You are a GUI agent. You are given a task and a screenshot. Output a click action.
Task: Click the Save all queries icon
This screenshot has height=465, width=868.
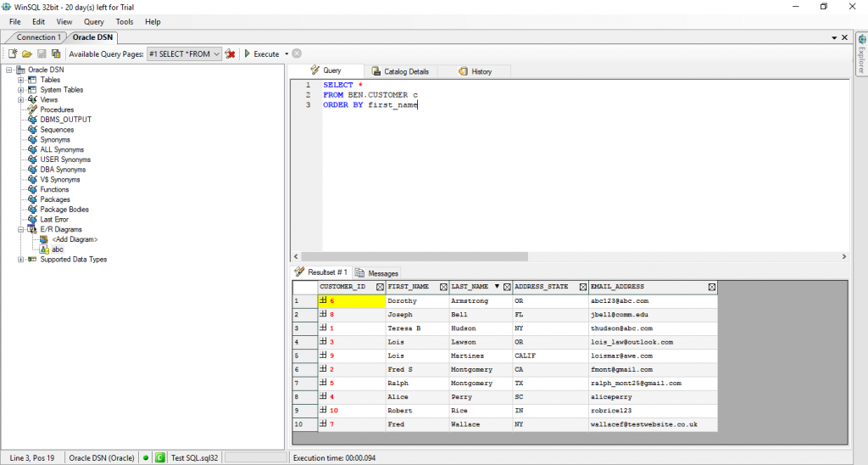(56, 53)
